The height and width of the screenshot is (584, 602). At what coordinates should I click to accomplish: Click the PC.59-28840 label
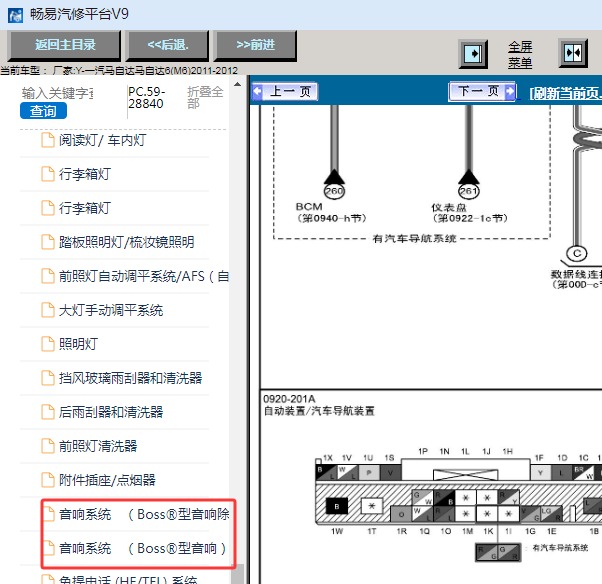146,98
